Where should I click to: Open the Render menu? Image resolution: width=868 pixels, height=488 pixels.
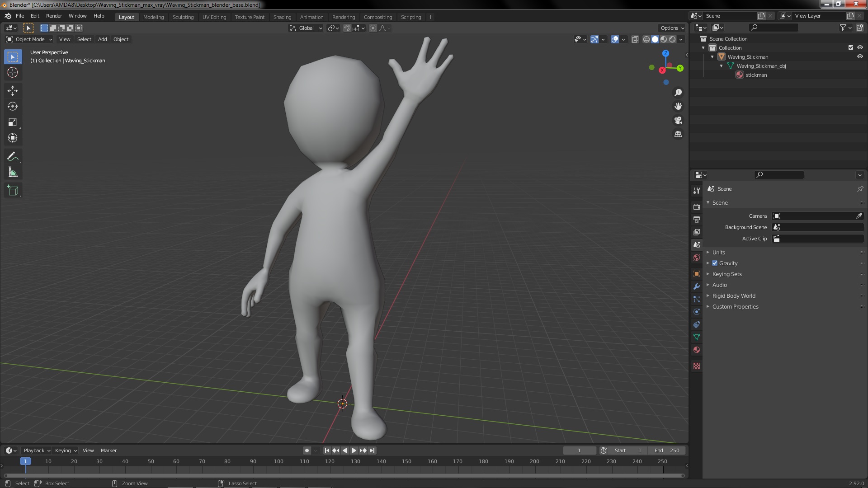point(54,16)
